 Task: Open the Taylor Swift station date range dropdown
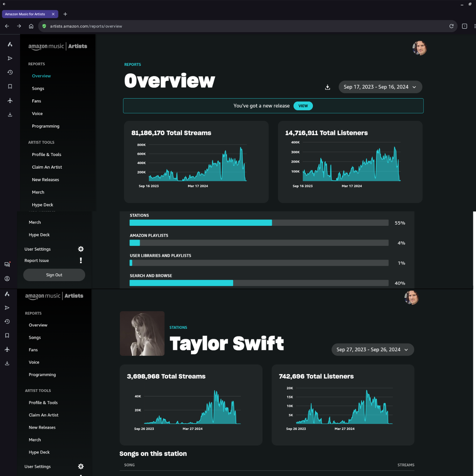(372, 349)
